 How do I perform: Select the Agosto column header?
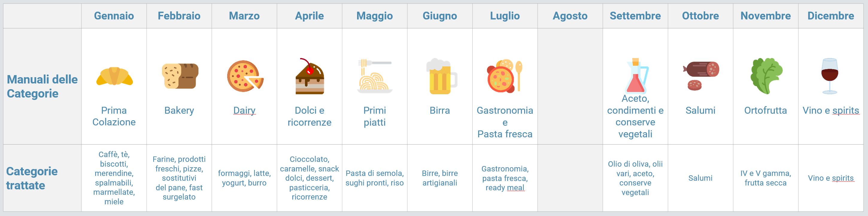pyautogui.click(x=570, y=16)
